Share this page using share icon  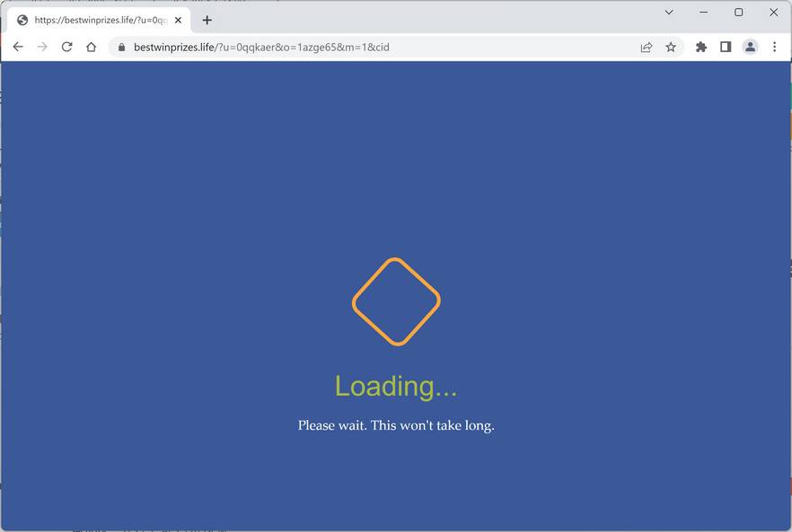(x=646, y=48)
